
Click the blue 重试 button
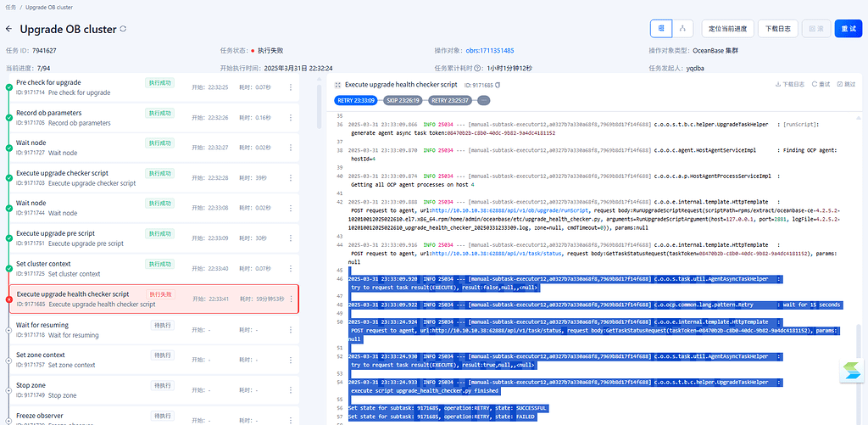coord(848,28)
